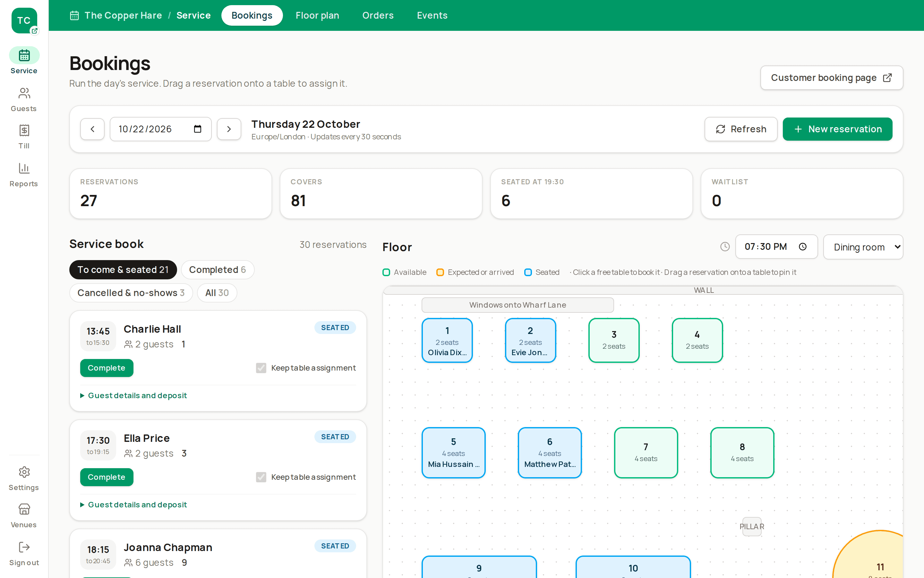924x578 pixels.
Task: Click the Sign out icon
Action: [x=24, y=547]
